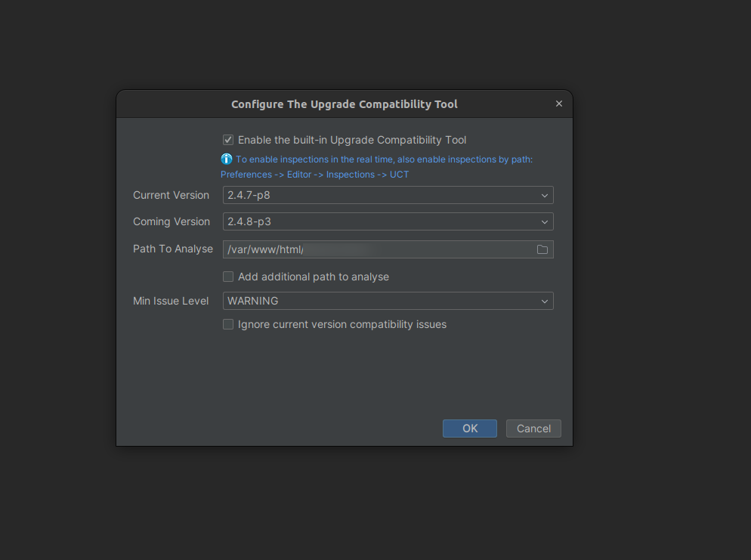Enable Add additional path to analyse
The image size is (751, 560).
(x=228, y=277)
